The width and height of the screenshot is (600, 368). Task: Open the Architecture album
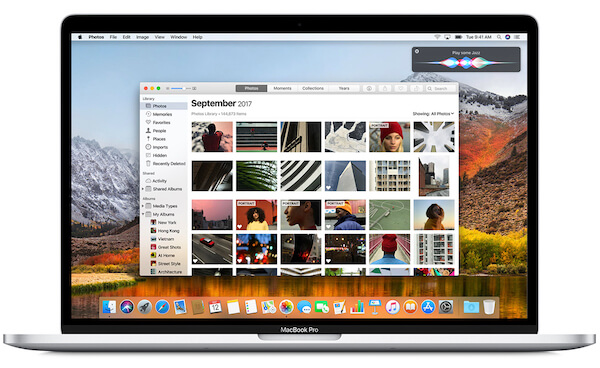pos(166,272)
